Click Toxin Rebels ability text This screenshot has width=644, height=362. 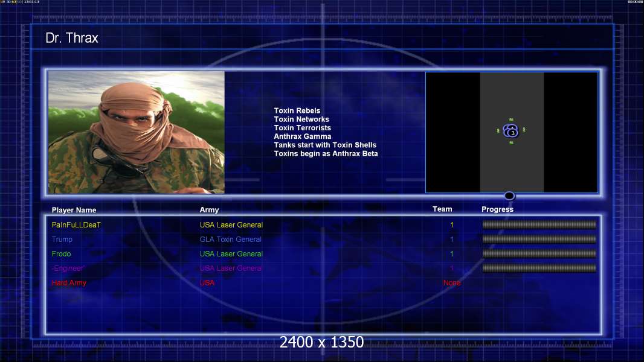click(x=297, y=110)
